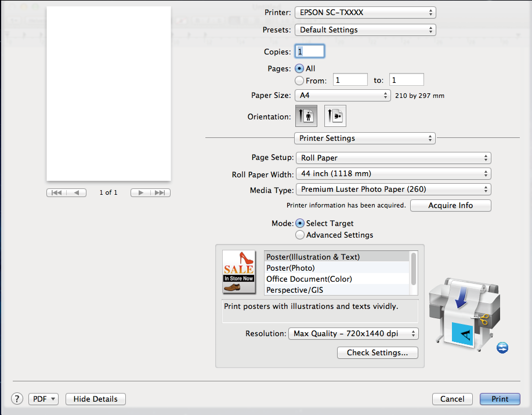Screen dimensions: 532x415
Task: Click Hide Details button
Action: (x=95, y=399)
